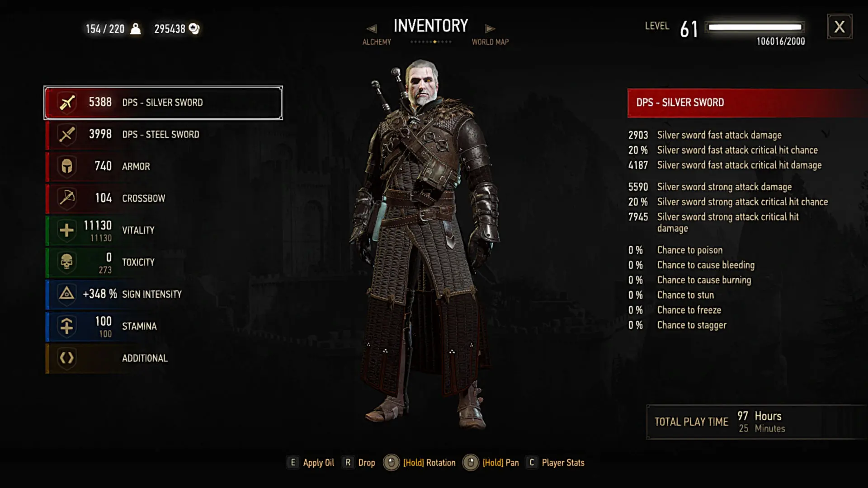Switch to the Alchemy tab
This screenshot has height=488, width=868.
[377, 42]
